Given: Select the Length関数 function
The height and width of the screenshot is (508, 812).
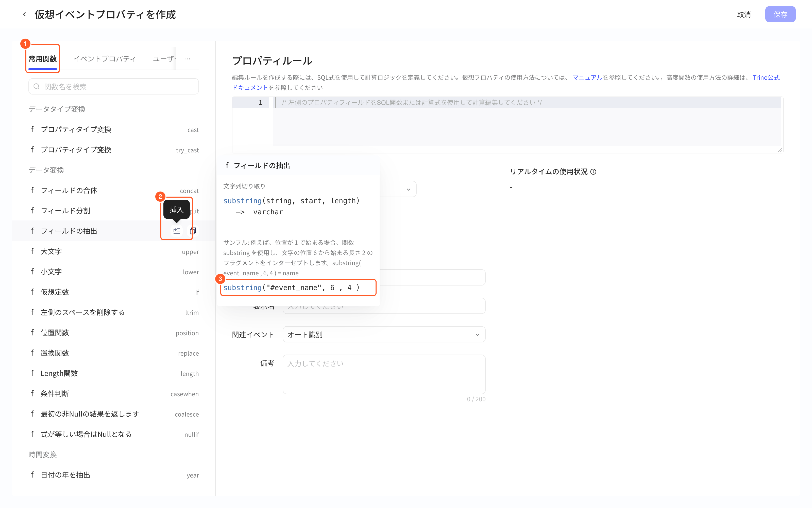Looking at the screenshot, I should tap(113, 373).
